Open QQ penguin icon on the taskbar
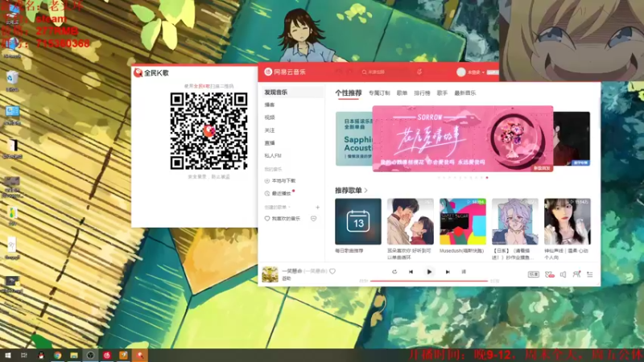Viewport: 644px width, 362px height. click(x=41, y=356)
